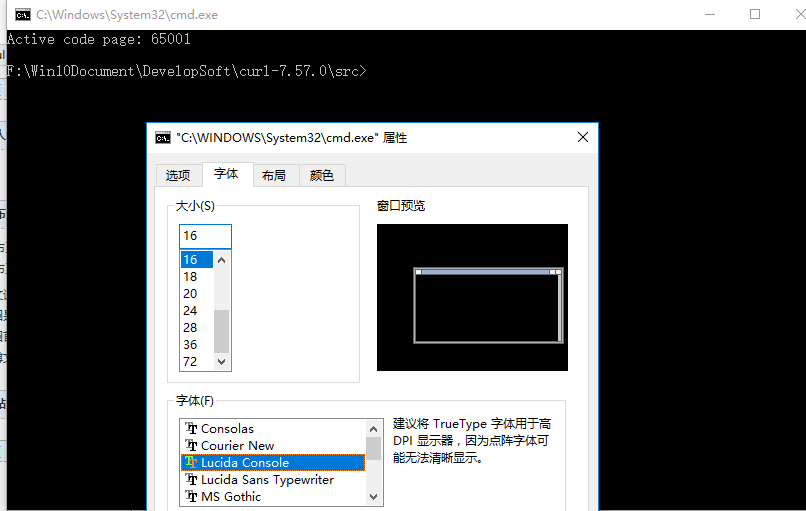Open the 颜色 tab
The height and width of the screenshot is (511, 806).
click(x=322, y=175)
